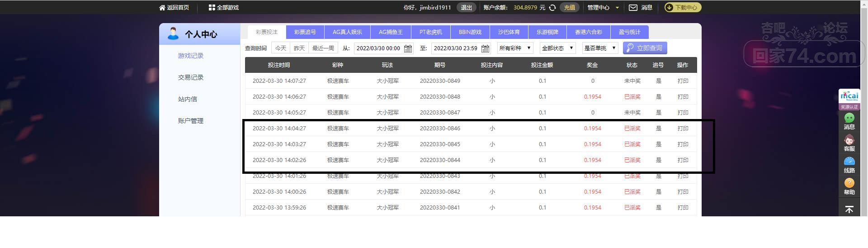This screenshot has height=248, width=868.
Task: Click 已派奖 status in row 20220330-0846
Action: (632, 129)
